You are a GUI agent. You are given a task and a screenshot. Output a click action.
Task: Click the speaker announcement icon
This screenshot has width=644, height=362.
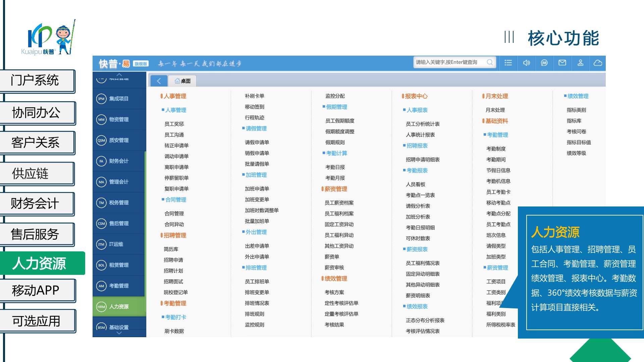click(526, 63)
